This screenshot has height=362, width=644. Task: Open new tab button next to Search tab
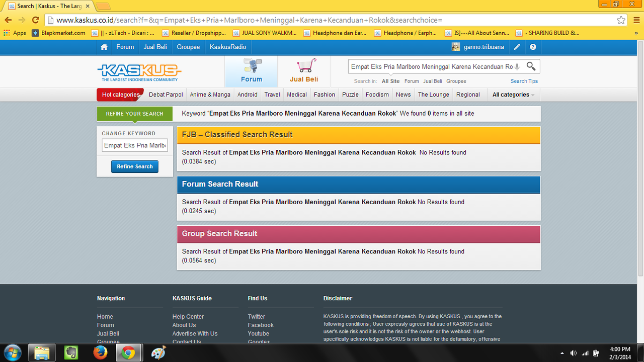103,6
